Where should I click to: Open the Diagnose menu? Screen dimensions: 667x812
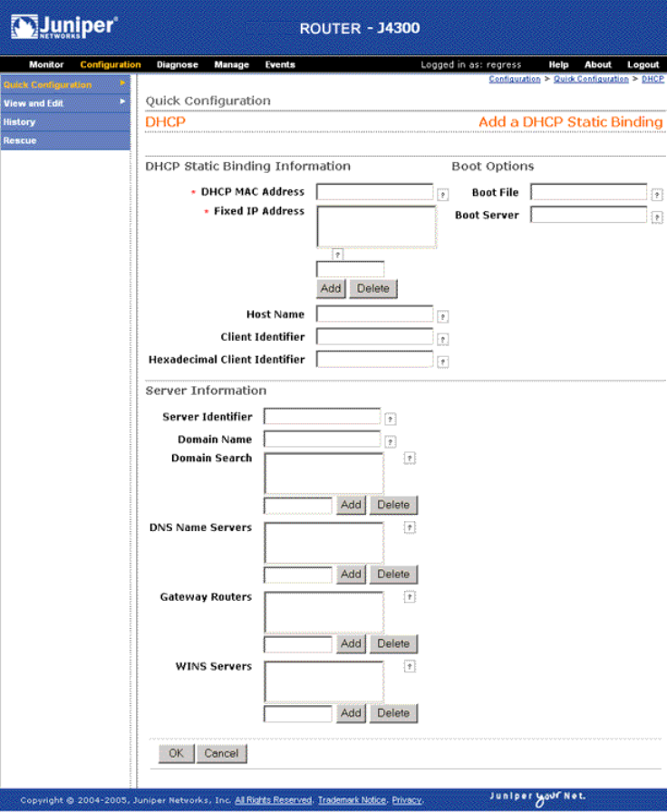tap(178, 64)
